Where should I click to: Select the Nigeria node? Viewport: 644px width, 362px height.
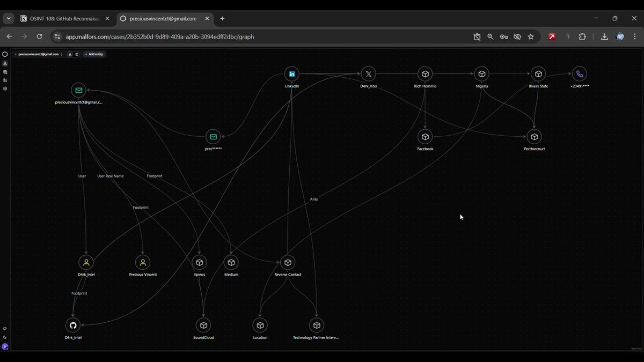[482, 74]
